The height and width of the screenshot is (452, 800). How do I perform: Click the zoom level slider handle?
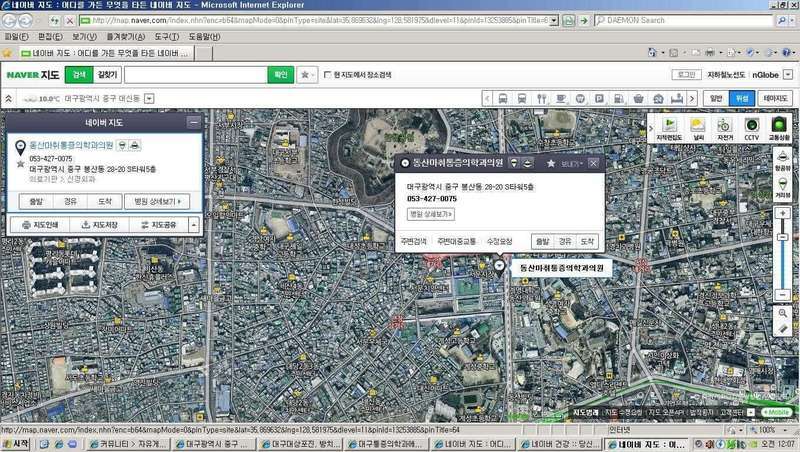pyautogui.click(x=783, y=237)
